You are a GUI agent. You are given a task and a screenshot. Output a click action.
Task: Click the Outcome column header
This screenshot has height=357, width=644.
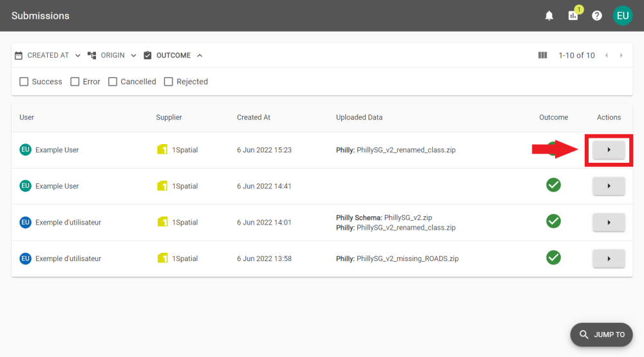point(554,117)
